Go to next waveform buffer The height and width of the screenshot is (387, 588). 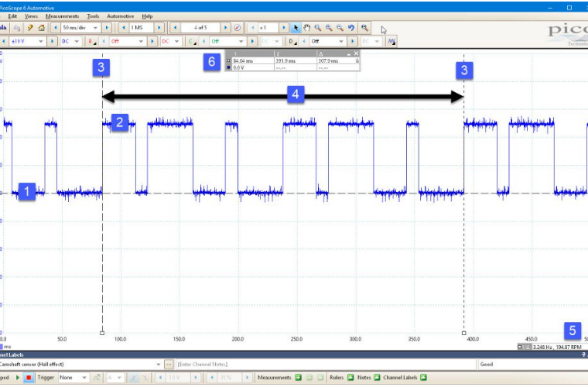tap(225, 28)
